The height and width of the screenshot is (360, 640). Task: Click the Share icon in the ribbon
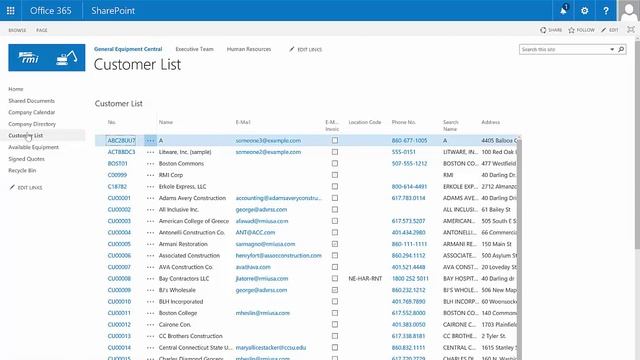[x=543, y=30]
